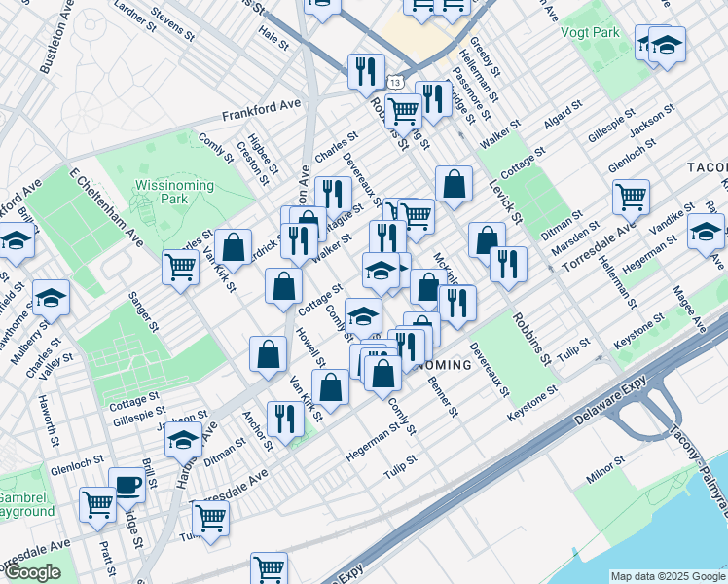Click grocery cart marker near Gambrel Playground
728x584 pixels.
(97, 504)
